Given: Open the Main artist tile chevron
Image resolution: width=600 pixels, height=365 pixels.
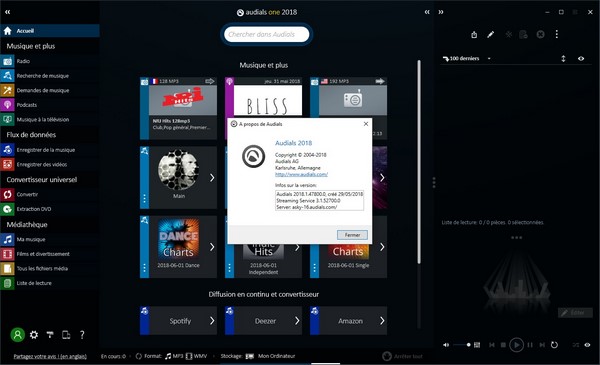Looking at the screenshot, I should 212,178.
